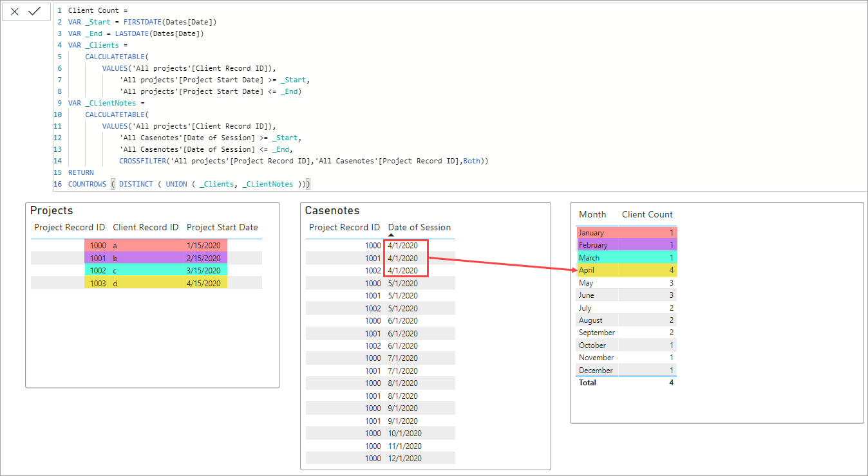Select the May row in the Month table
The width and height of the screenshot is (868, 476).
(x=626, y=283)
